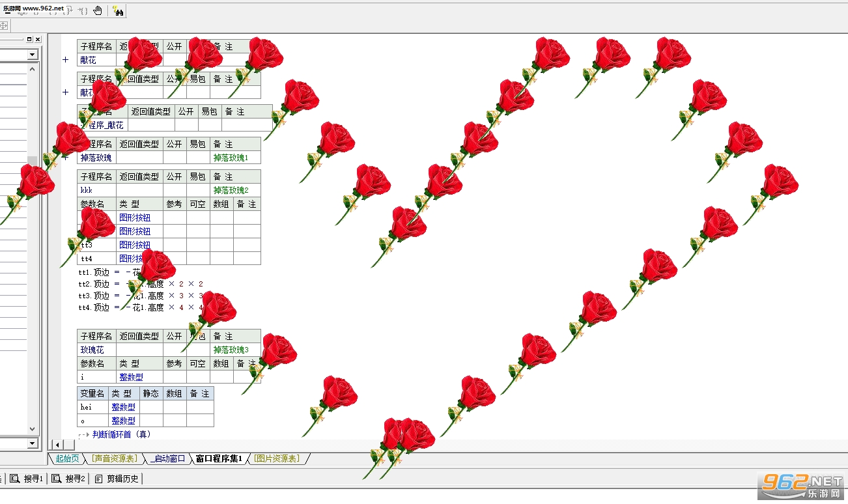
Task: Click 图形按钮 type in the tt3 row
Action: [x=135, y=245]
